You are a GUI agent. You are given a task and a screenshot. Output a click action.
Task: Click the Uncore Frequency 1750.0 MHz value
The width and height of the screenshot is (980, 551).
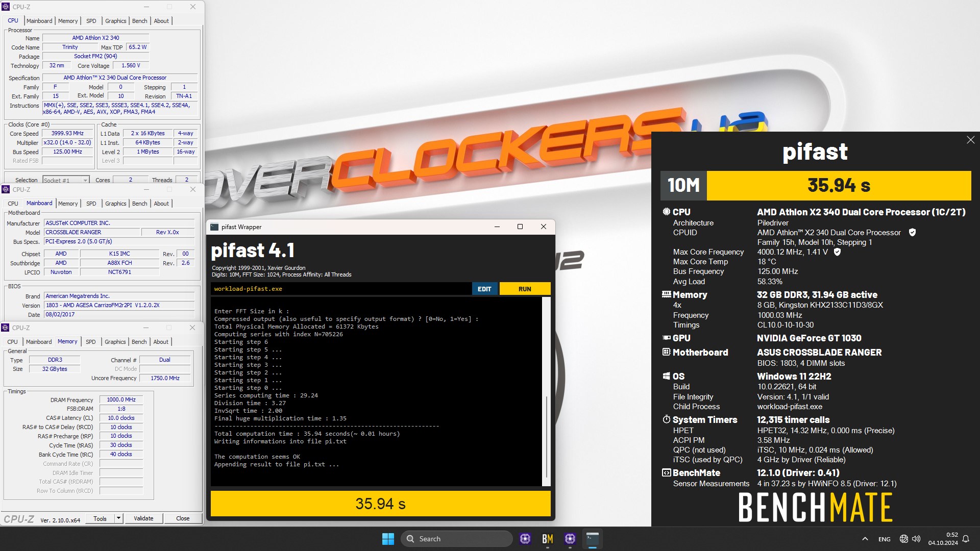coord(165,379)
